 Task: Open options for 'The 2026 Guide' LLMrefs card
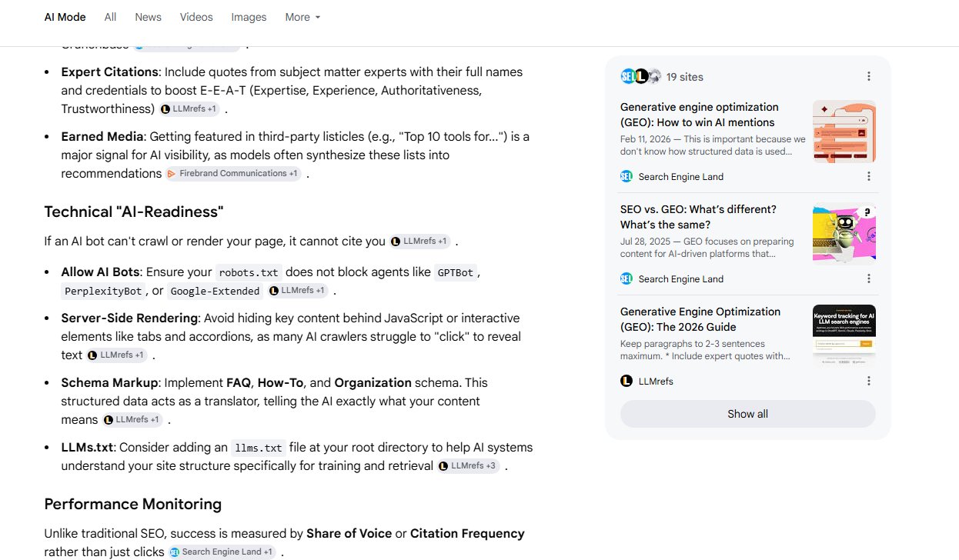[869, 381]
